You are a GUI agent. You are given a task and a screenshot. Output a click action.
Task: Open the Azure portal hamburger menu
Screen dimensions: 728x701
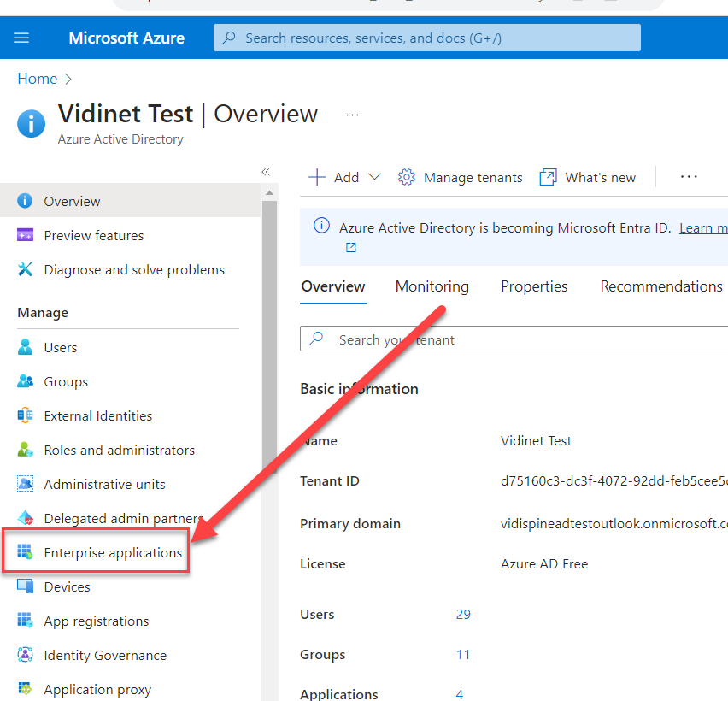point(21,38)
